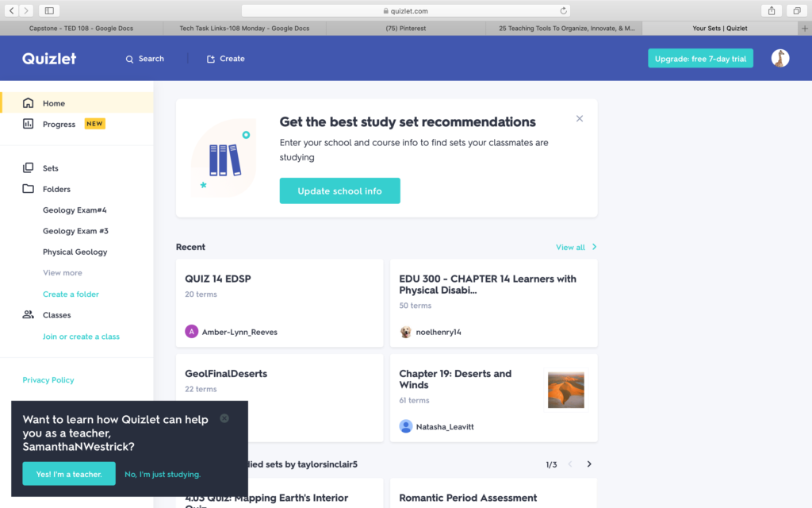
Task: Switch to the Pinterest browser tab
Action: click(406, 28)
